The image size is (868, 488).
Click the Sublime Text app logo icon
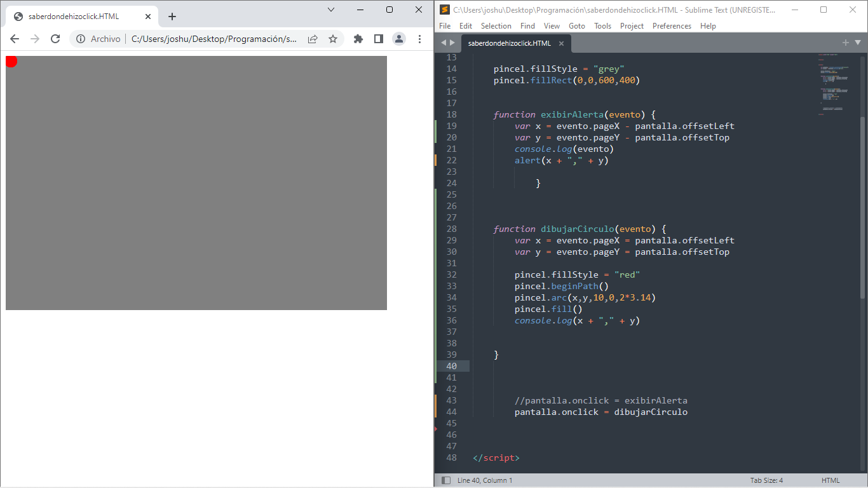click(445, 10)
